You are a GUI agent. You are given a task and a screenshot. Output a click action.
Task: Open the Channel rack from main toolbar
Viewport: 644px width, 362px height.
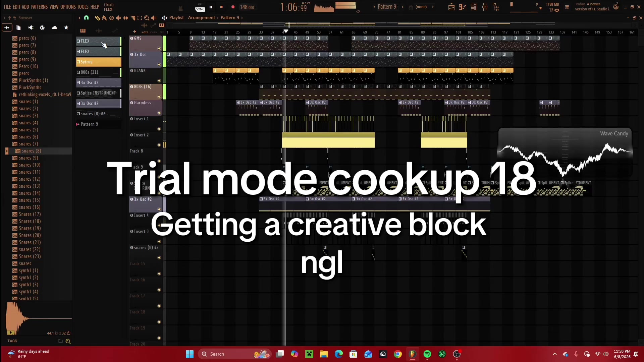click(474, 7)
